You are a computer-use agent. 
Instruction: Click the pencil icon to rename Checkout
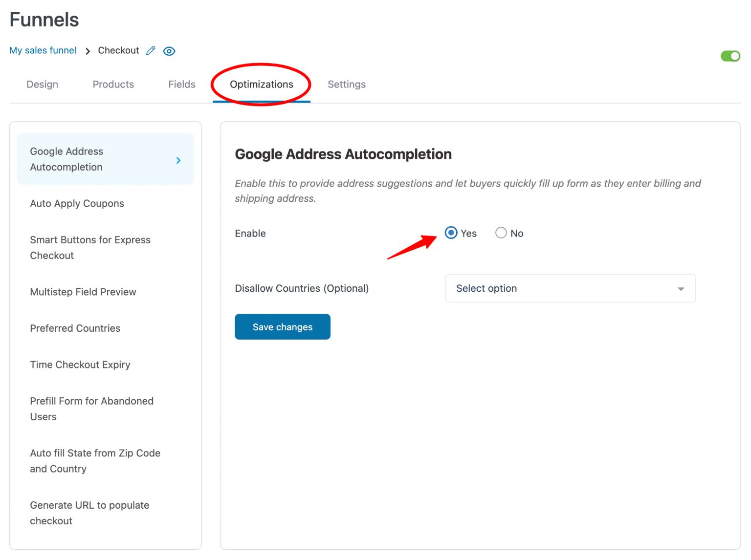point(150,50)
